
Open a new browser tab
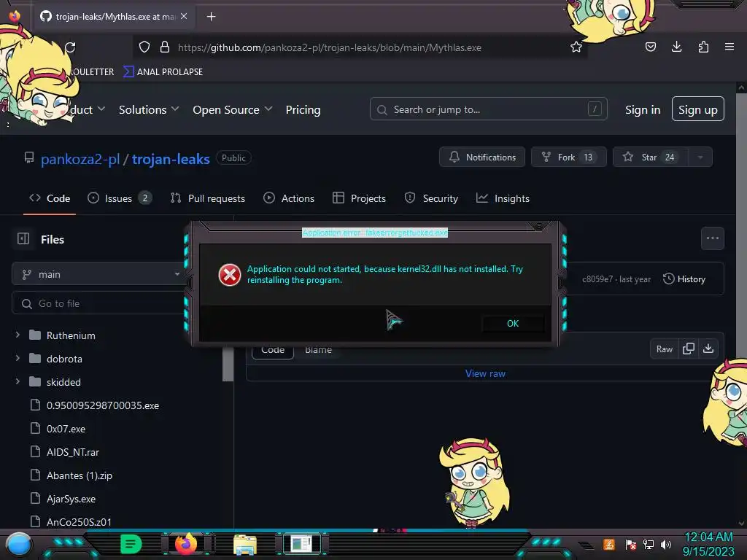[211, 17]
